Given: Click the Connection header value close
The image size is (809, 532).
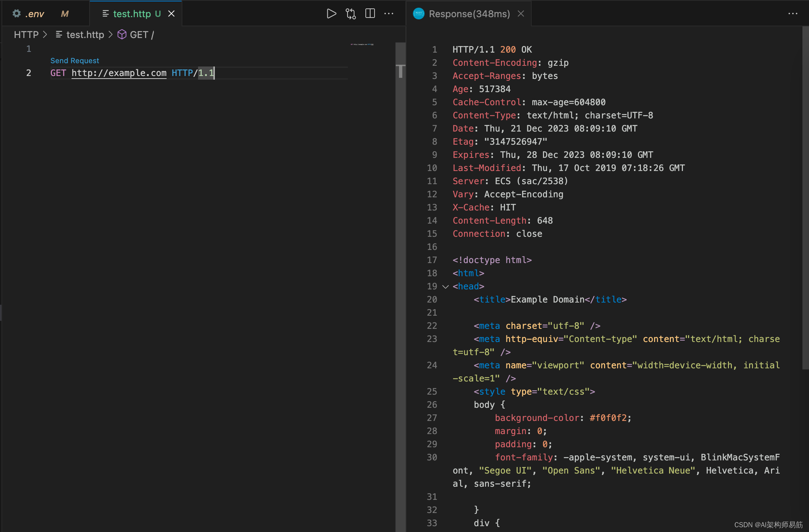Looking at the screenshot, I should pyautogui.click(x=529, y=234).
